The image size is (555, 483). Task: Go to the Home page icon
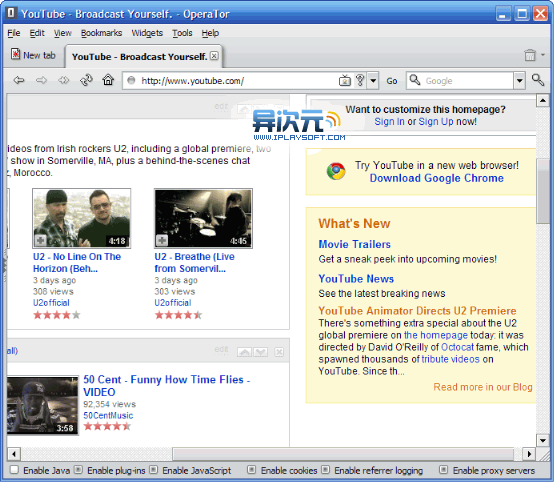click(x=108, y=80)
